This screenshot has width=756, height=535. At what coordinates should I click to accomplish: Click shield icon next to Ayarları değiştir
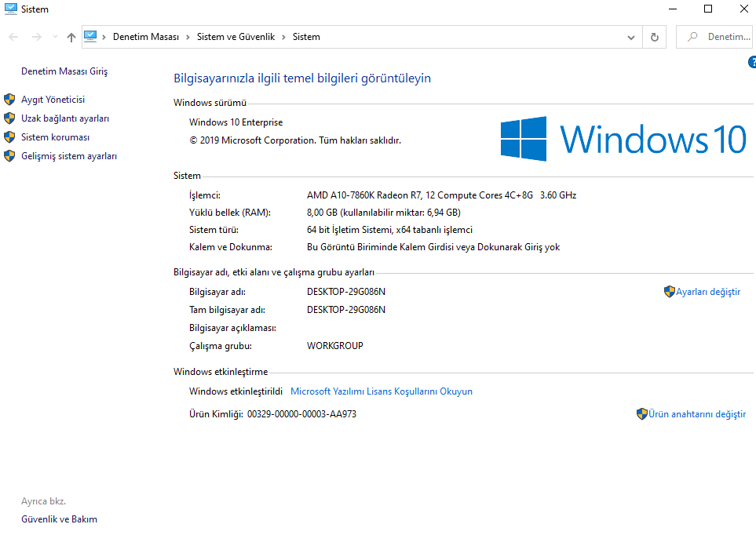669,292
